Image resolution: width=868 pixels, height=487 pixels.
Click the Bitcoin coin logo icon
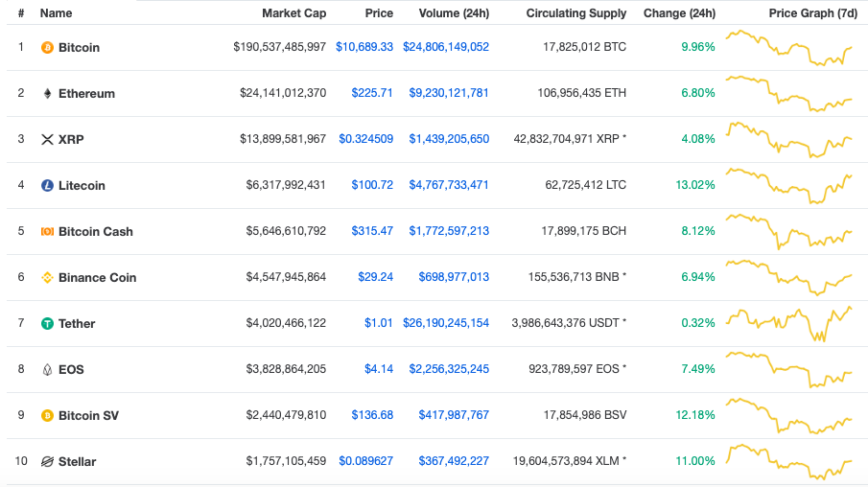pyautogui.click(x=48, y=48)
